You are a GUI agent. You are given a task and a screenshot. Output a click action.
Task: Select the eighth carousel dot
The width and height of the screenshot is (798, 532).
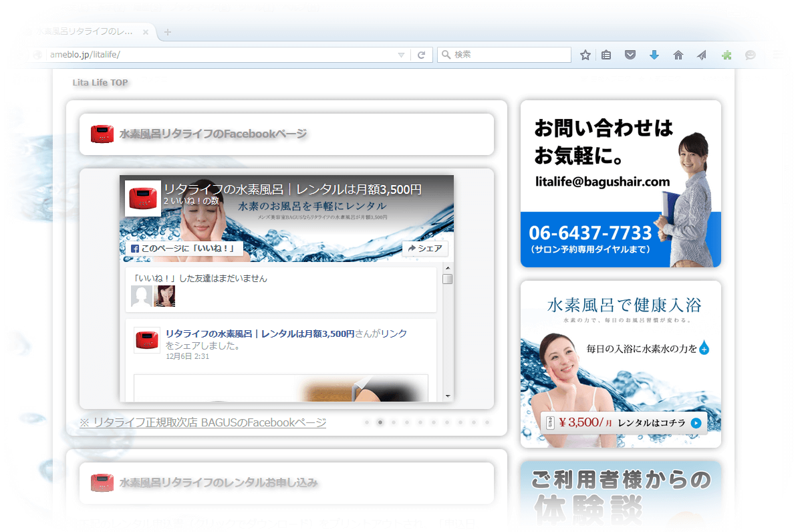pyautogui.click(x=460, y=422)
